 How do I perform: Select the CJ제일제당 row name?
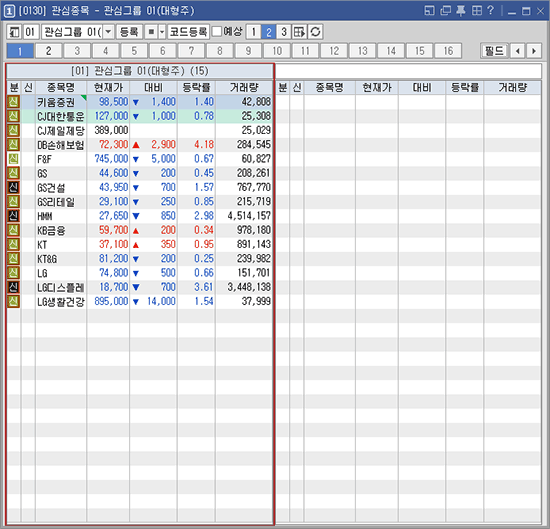pos(61,130)
